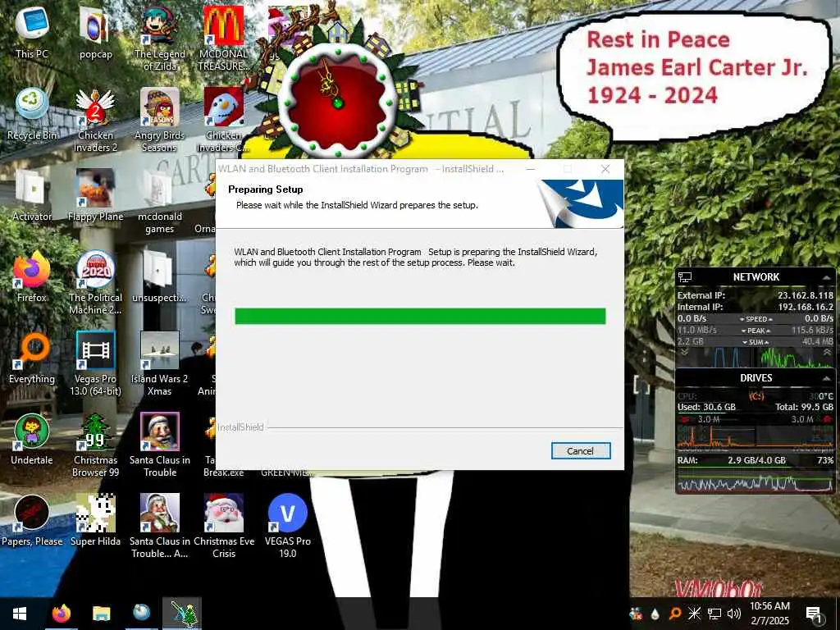Open the notification center icon
This screenshot has width=840, height=630.
click(x=814, y=614)
